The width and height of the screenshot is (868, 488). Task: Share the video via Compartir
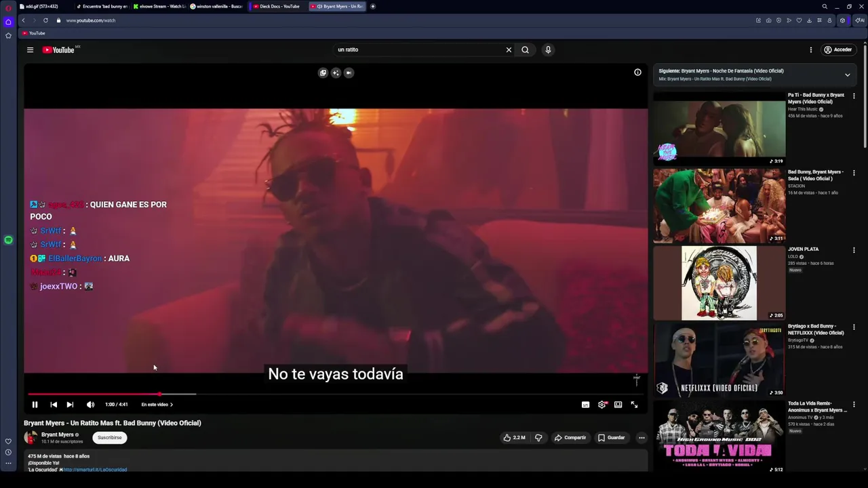570,438
